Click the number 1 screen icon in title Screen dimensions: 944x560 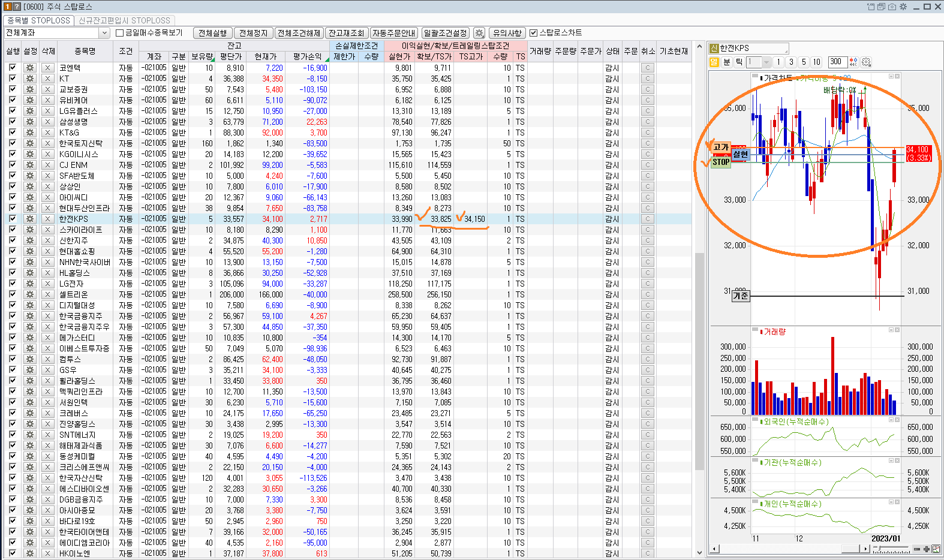pyautogui.click(x=8, y=7)
